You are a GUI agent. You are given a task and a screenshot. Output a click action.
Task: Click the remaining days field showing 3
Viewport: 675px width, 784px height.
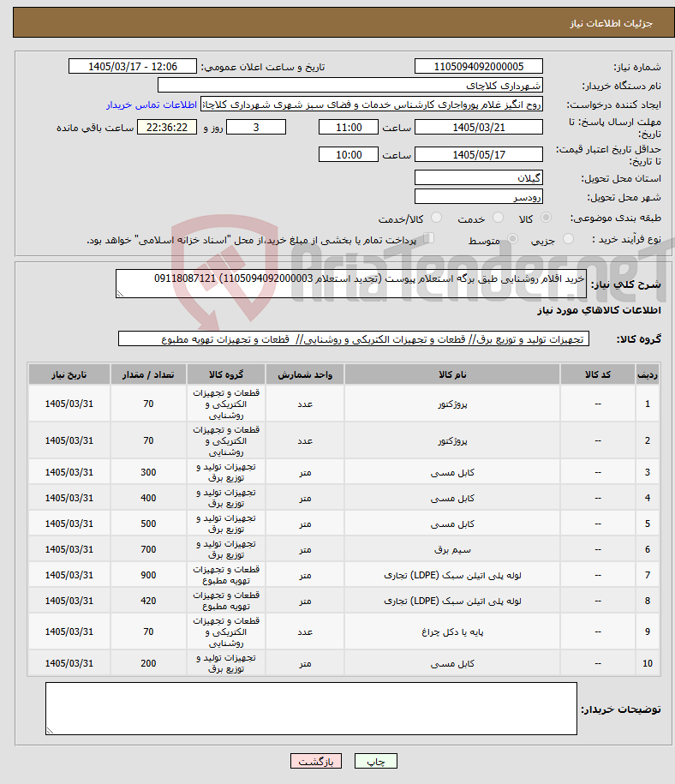256,127
